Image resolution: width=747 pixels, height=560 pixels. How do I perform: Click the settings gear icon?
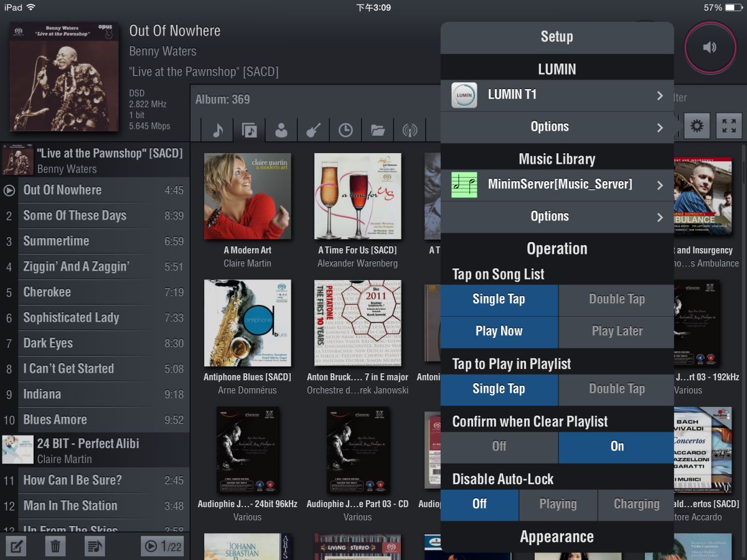(697, 126)
